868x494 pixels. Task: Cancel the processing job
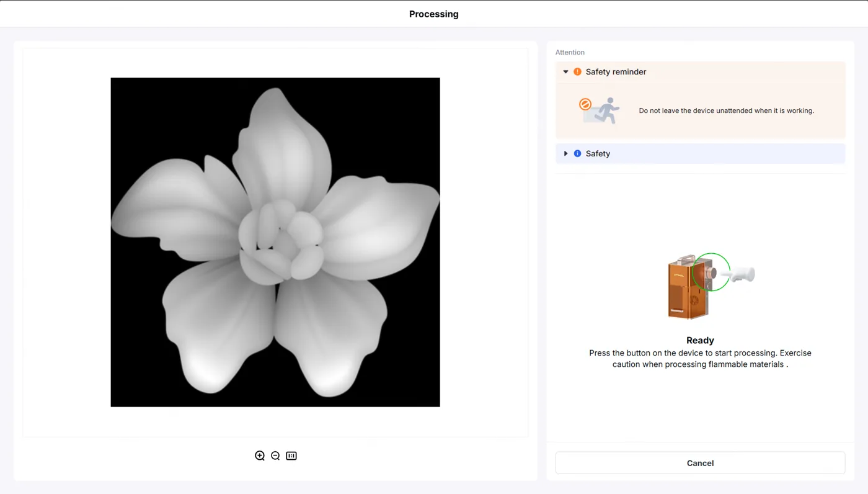click(x=700, y=463)
